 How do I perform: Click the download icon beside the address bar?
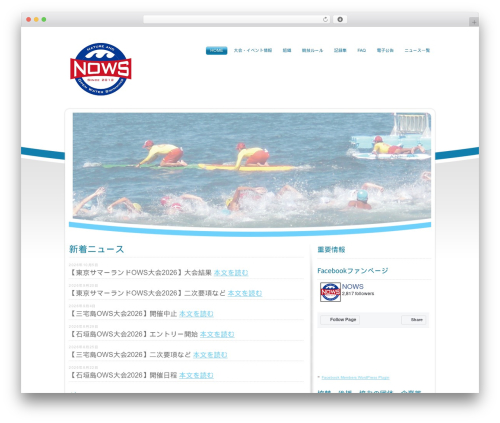[x=340, y=20]
